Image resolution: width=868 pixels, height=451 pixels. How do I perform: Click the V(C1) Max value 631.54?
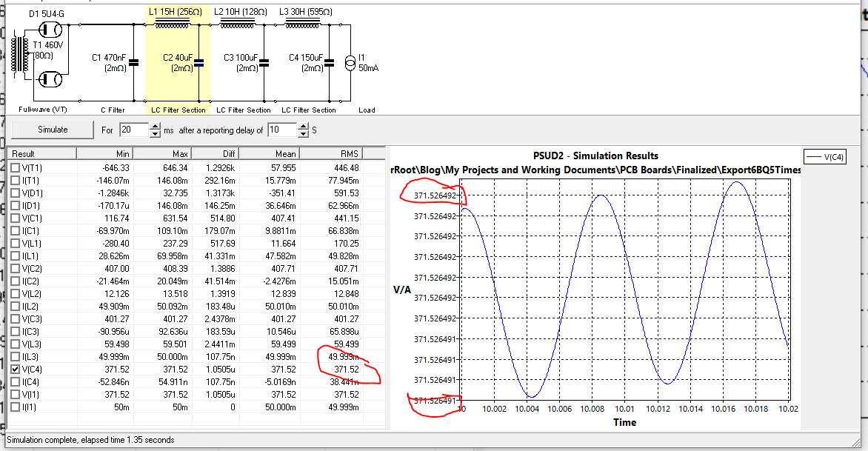coord(176,218)
